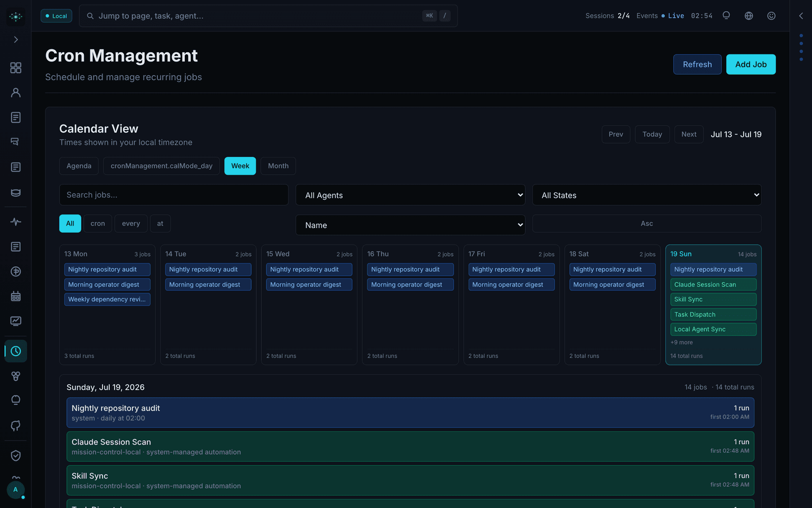The height and width of the screenshot is (508, 812).
Task: Open Claude Session Scan chip on Sunday
Action: point(713,284)
